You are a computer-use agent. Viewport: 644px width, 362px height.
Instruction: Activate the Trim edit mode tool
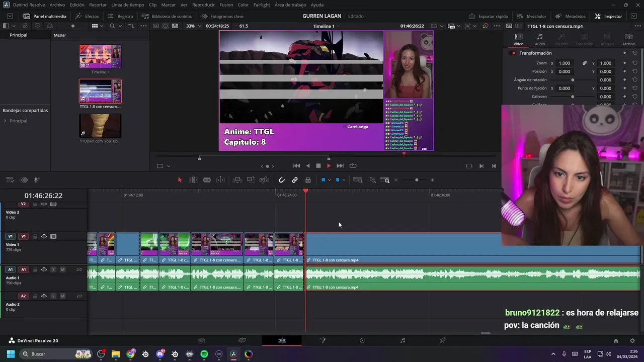193,180
